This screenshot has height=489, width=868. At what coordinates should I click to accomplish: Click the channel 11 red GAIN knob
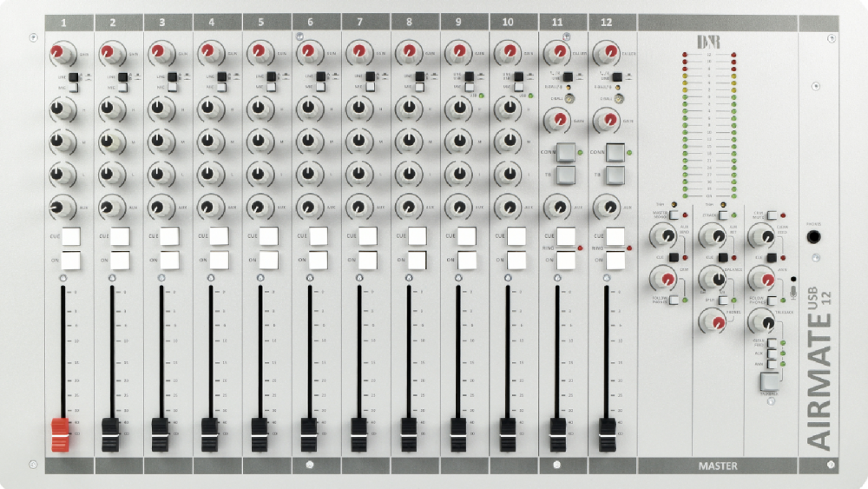click(557, 120)
